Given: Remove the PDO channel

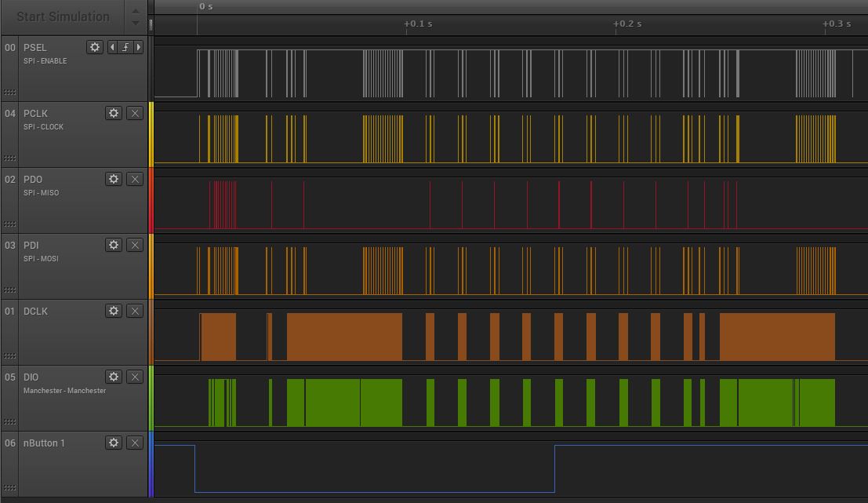Looking at the screenshot, I should coord(135,179).
